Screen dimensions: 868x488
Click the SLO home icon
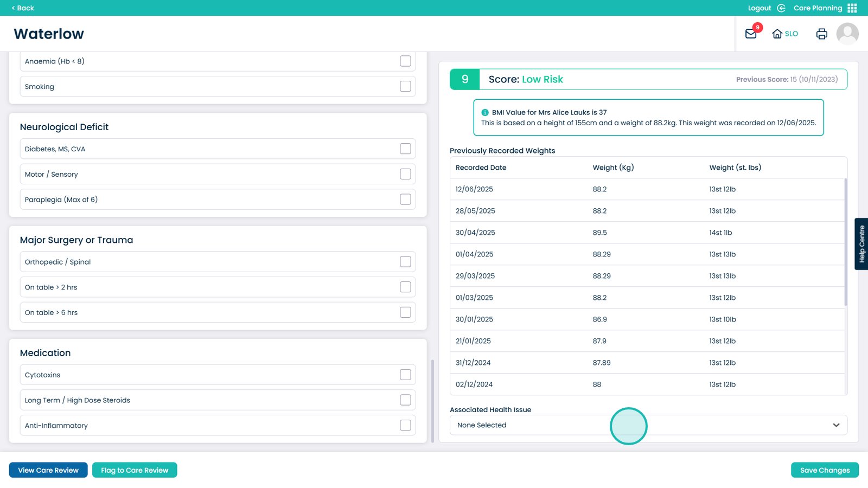(777, 34)
